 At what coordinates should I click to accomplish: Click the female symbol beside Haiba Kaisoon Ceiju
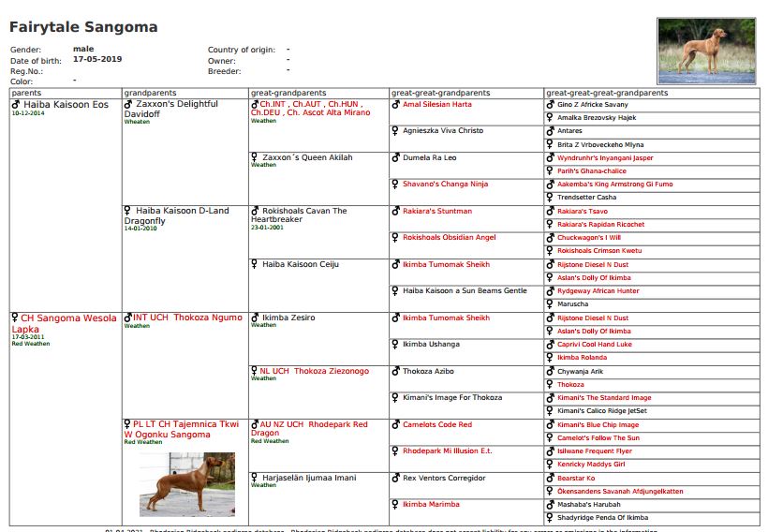click(254, 263)
